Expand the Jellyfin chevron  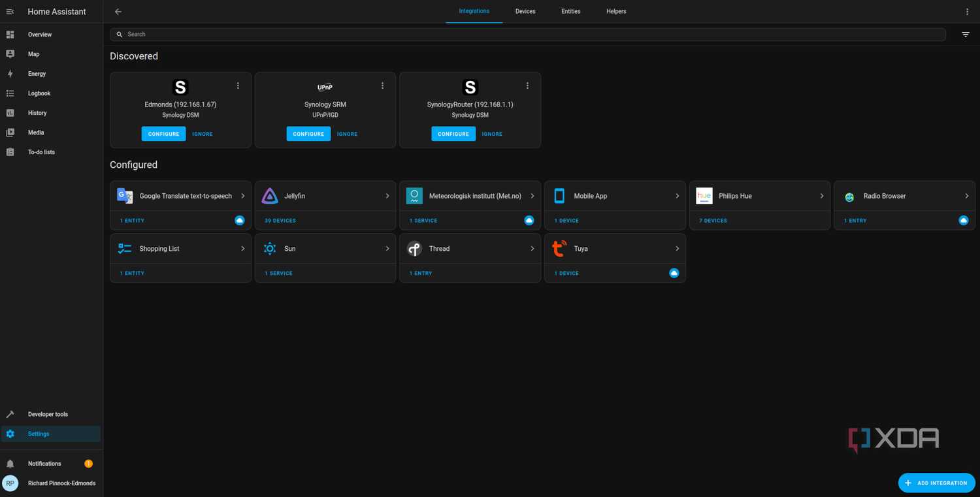(387, 196)
